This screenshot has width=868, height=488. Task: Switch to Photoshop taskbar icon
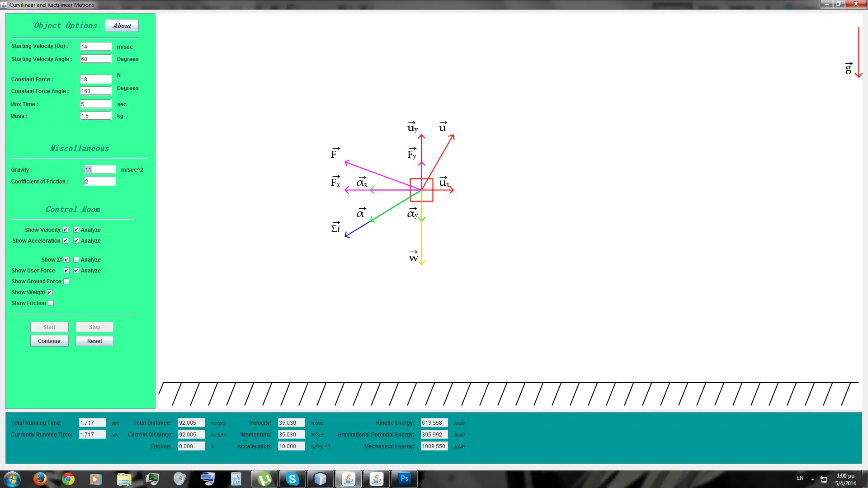pos(404,479)
